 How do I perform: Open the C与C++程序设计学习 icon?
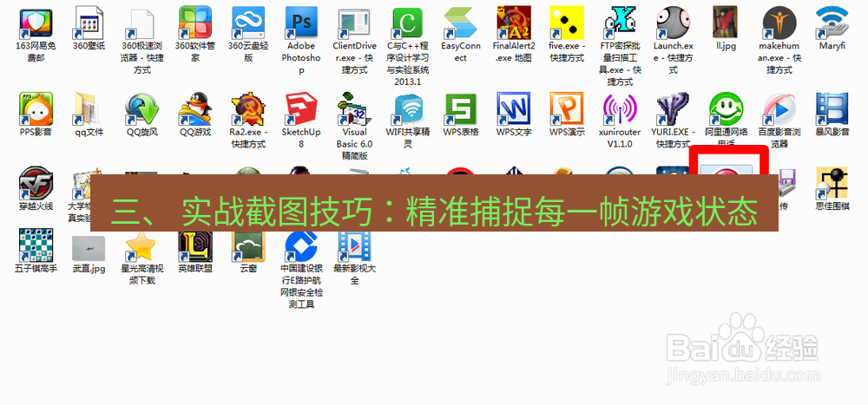[408, 23]
